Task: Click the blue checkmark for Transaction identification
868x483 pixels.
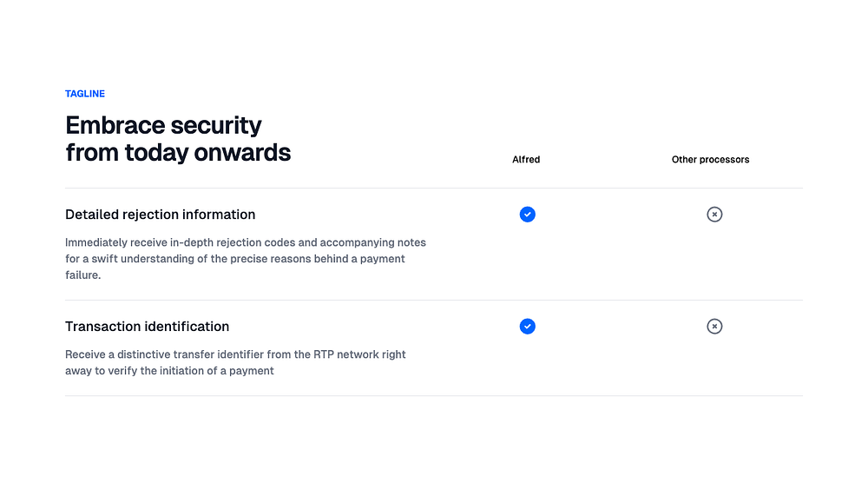Action: click(527, 327)
